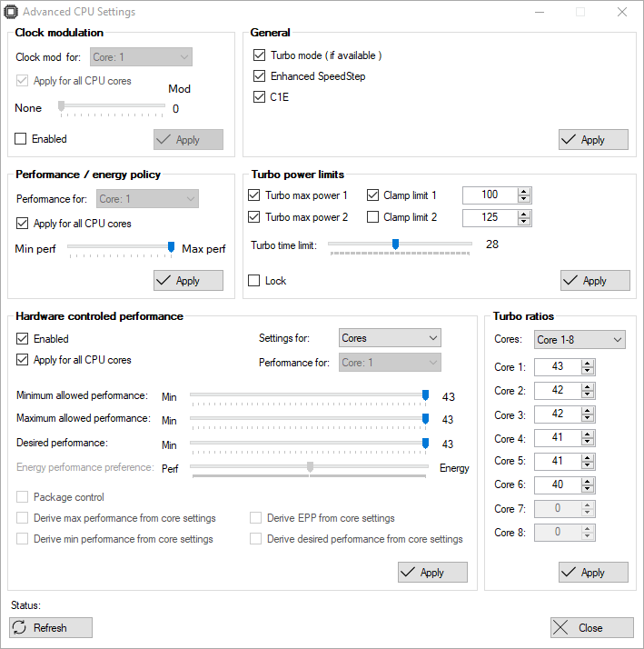Image resolution: width=644 pixels, height=649 pixels.
Task: Increase Core 3 turbo ratio with up arrow
Action: (x=588, y=410)
